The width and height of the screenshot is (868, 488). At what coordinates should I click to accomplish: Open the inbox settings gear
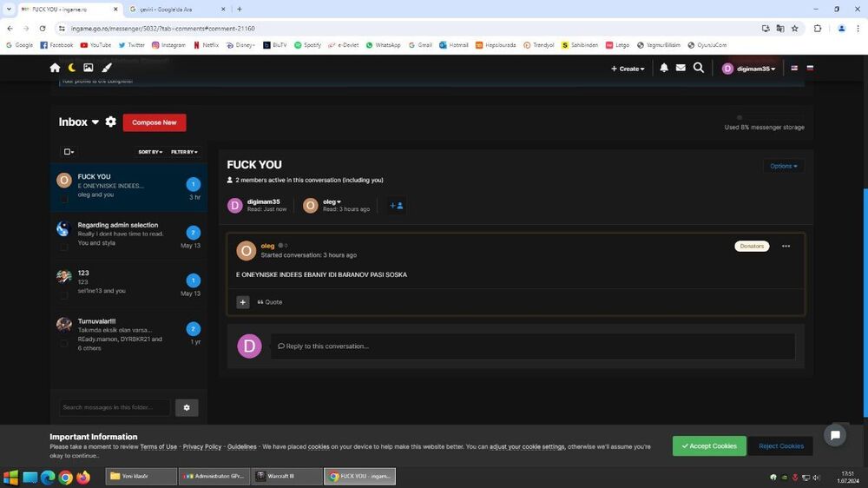click(x=111, y=122)
